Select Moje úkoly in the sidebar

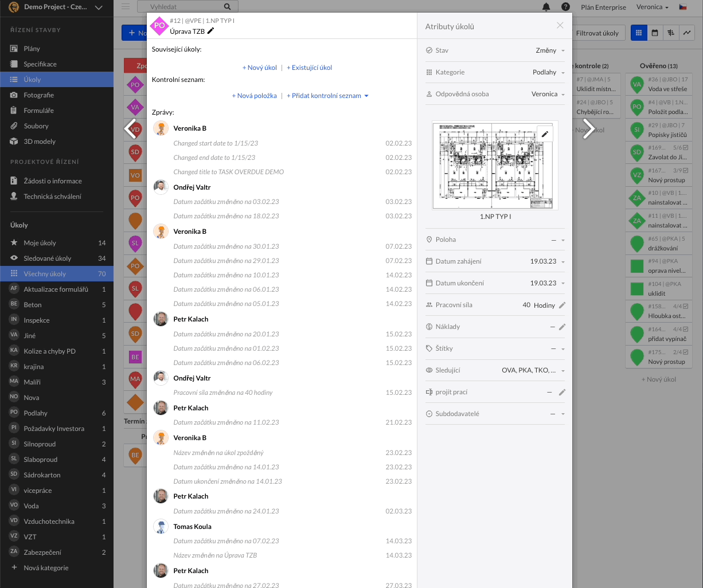coord(40,243)
